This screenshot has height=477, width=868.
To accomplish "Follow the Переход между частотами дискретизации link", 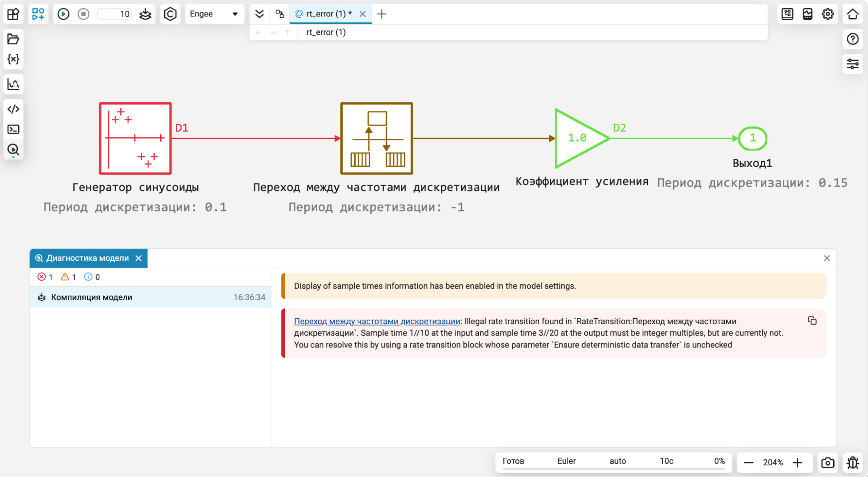I will [377, 321].
